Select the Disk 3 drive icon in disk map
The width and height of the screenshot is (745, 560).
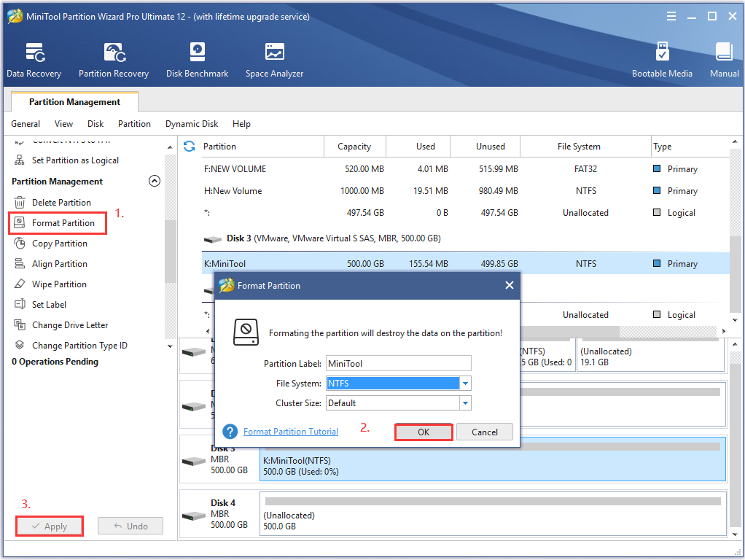pos(194,461)
